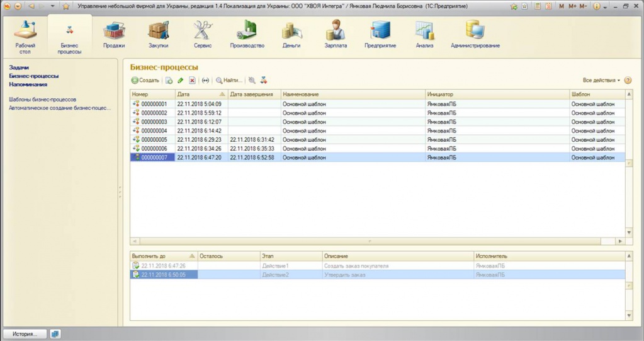This screenshot has height=341, width=644.
Task: Click the Описание column header
Action: coord(398,256)
